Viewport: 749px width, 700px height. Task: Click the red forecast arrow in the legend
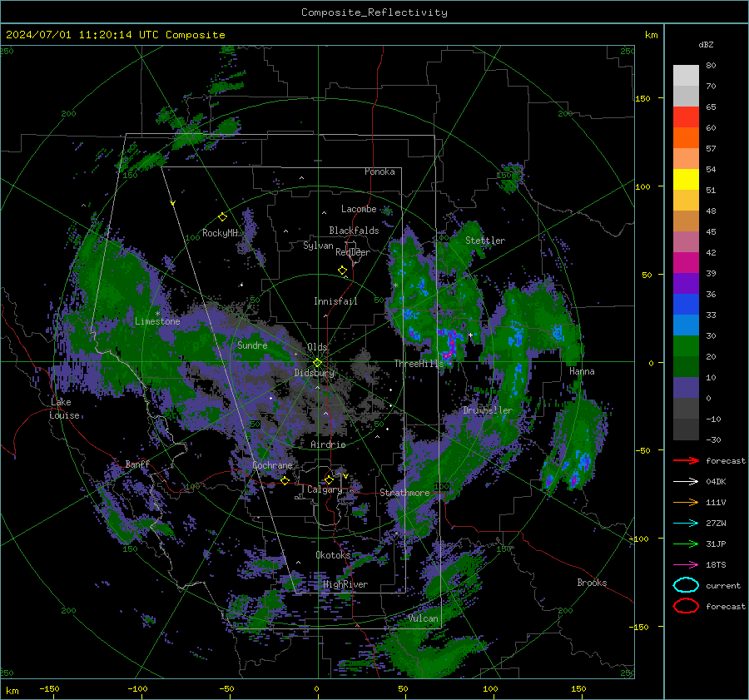686,460
